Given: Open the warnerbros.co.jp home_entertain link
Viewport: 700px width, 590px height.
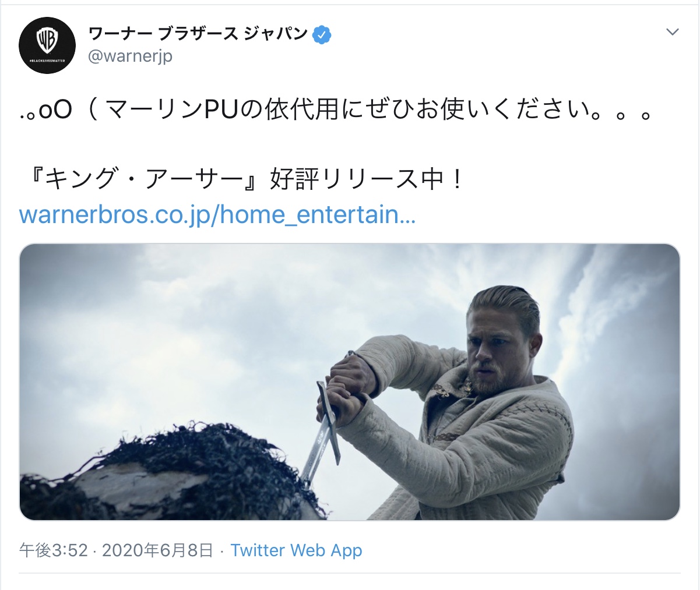Looking at the screenshot, I should 217,214.
